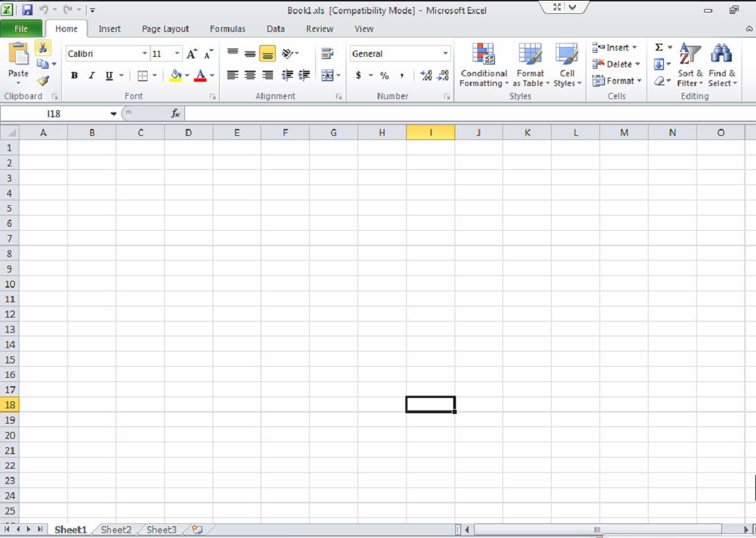The image size is (756, 538).
Task: Toggle Italic formatting
Action: pos(91,76)
